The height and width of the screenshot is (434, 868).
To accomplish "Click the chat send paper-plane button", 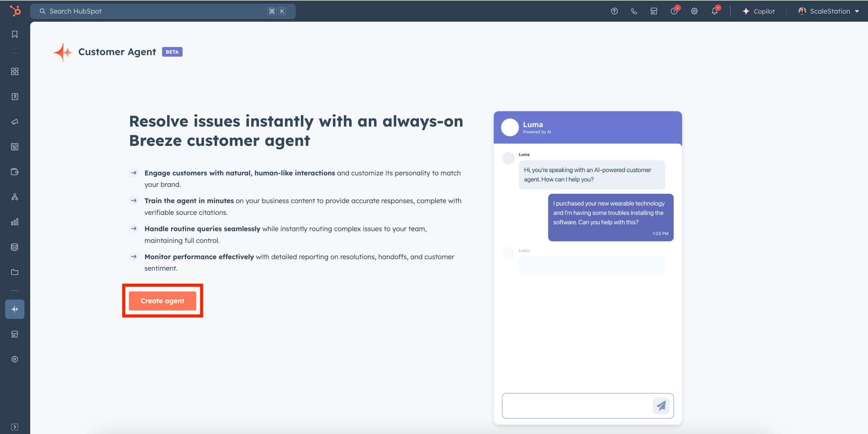I will pos(661,406).
